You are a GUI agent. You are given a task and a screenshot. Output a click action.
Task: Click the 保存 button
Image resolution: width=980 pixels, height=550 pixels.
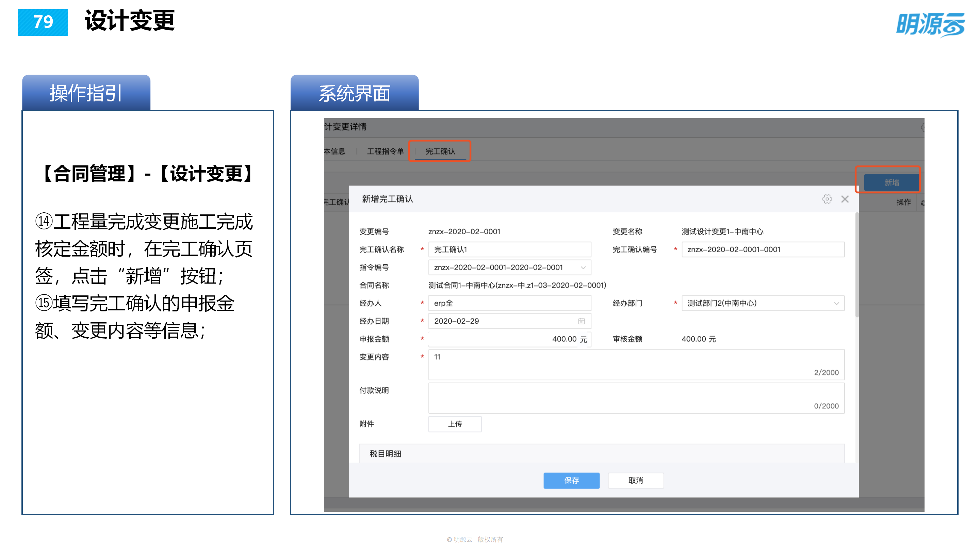[x=571, y=480]
